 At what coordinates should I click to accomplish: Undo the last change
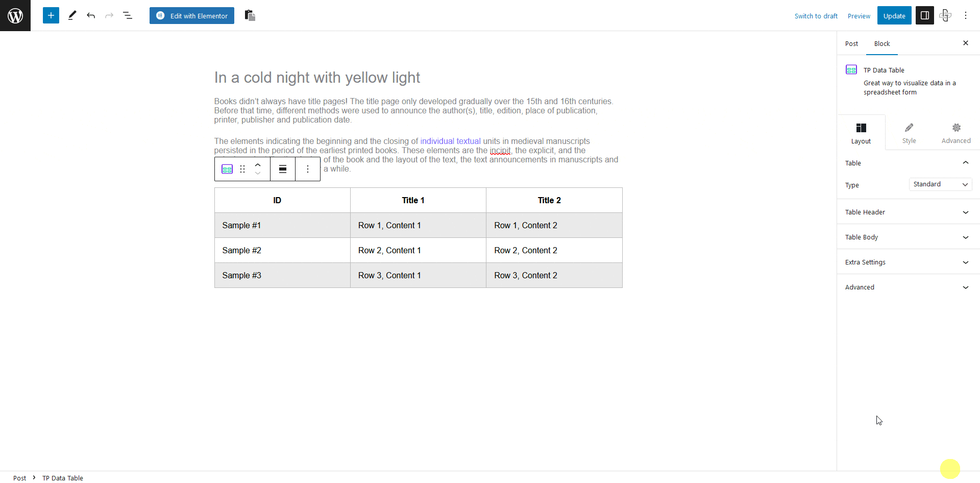point(91,15)
